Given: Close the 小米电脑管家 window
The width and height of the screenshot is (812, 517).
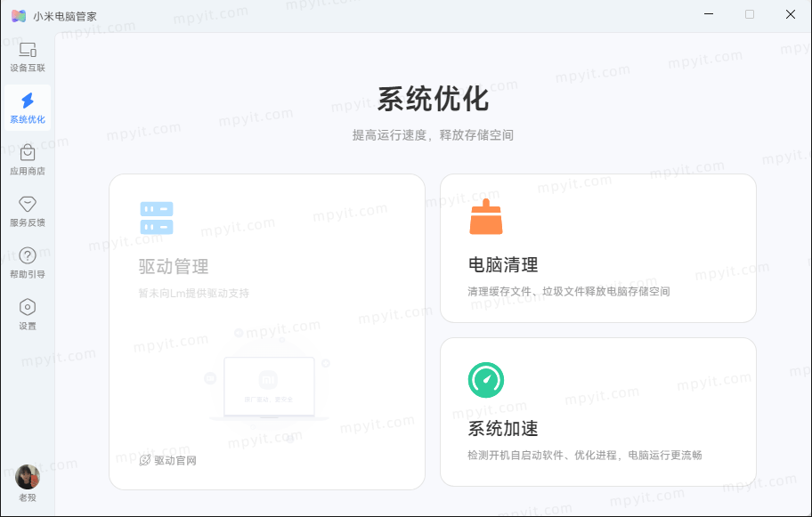Looking at the screenshot, I should [791, 14].
